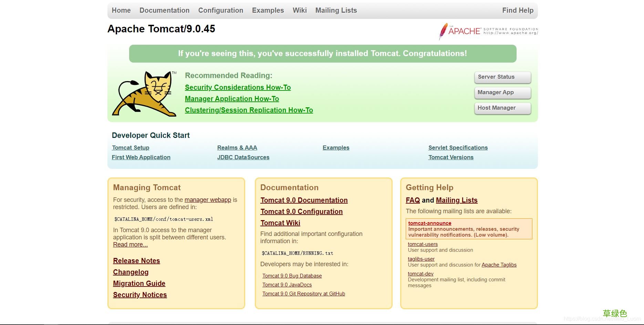Image resolution: width=644 pixels, height=325 pixels.
Task: Open Security Considerations How-To link
Action: pos(238,87)
